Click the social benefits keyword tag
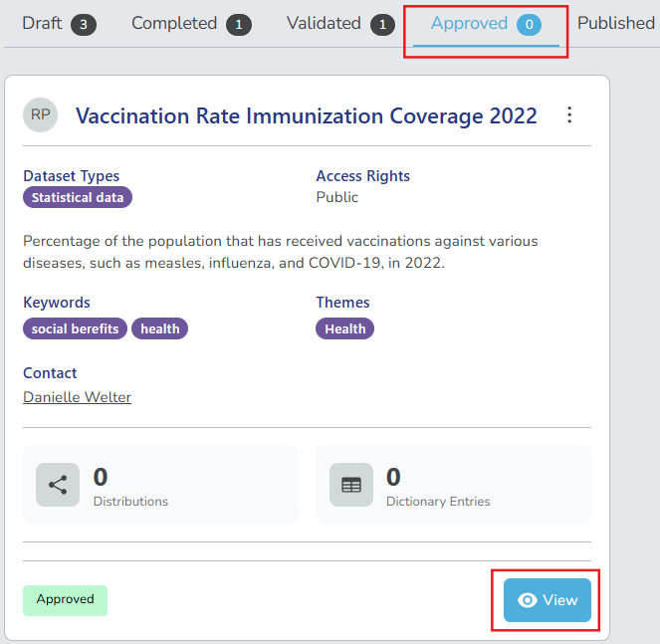This screenshot has height=644, width=660. click(x=75, y=328)
